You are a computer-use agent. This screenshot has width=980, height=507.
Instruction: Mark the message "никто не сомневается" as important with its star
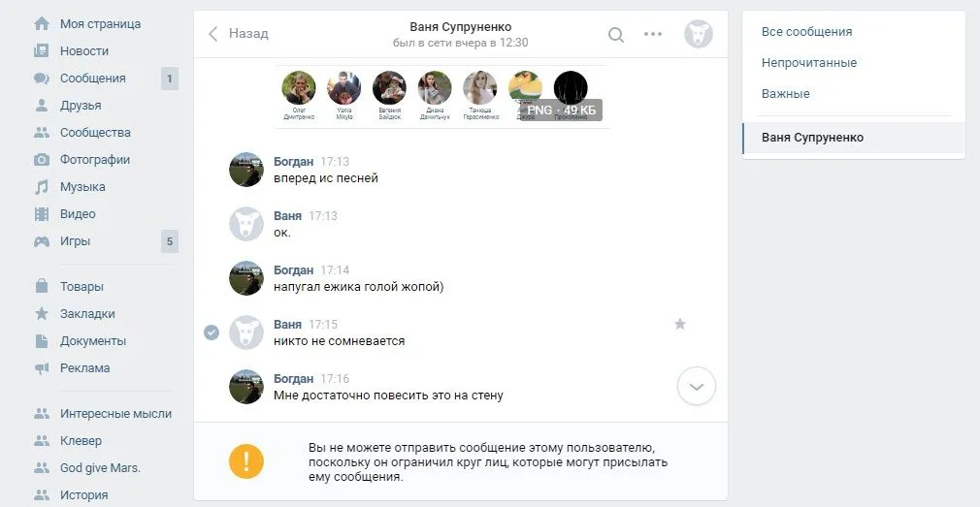click(x=680, y=324)
